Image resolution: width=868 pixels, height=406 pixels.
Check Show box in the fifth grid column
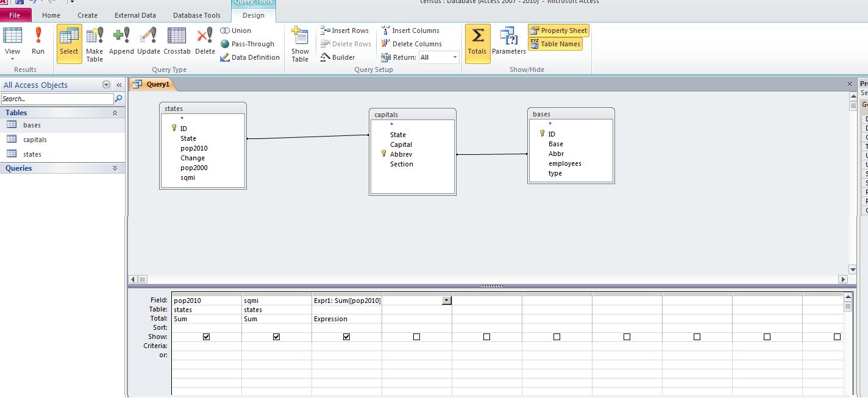[x=486, y=337]
